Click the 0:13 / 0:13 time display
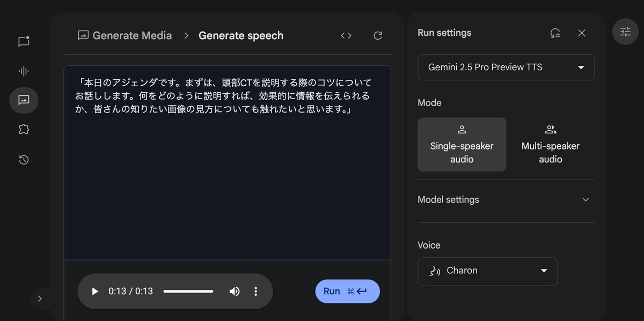Viewport: 644px width, 321px height. [130, 292]
